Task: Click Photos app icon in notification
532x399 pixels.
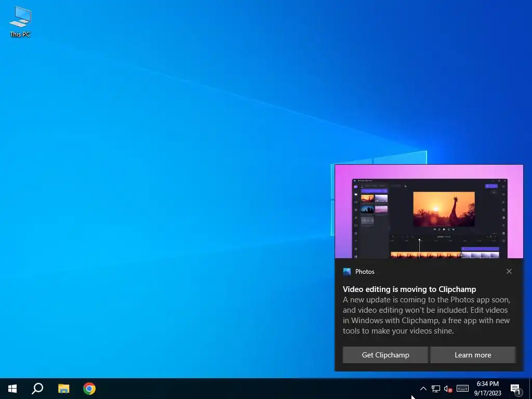Action: click(347, 271)
